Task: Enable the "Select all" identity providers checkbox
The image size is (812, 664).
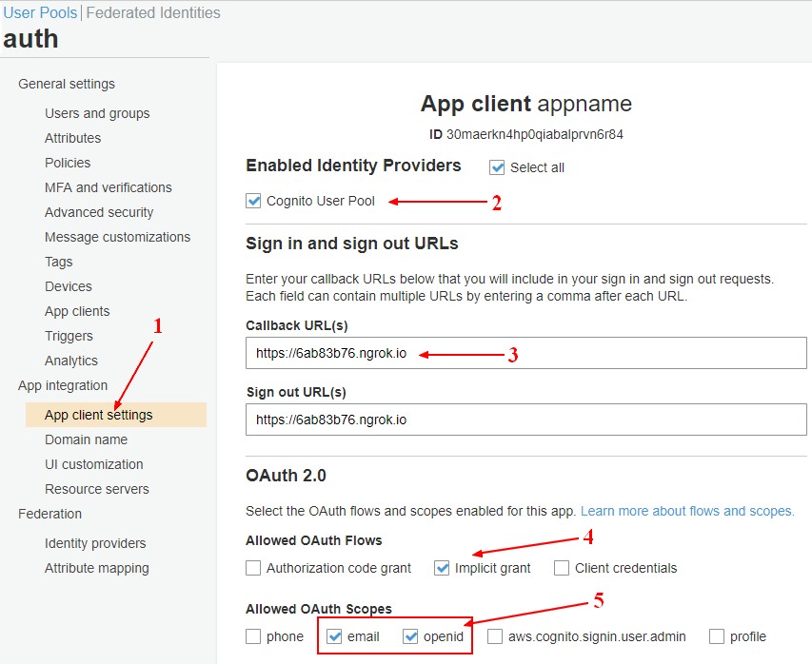Action: (x=496, y=167)
